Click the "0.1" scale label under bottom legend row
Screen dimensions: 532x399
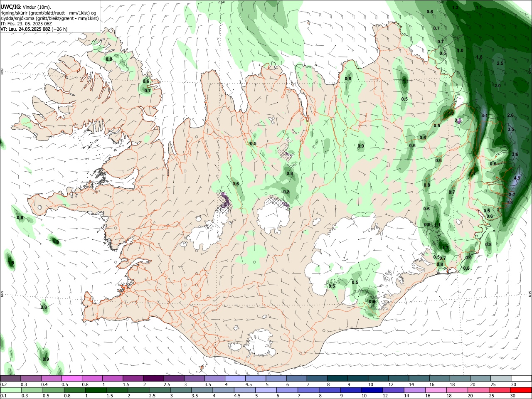tap(3, 396)
